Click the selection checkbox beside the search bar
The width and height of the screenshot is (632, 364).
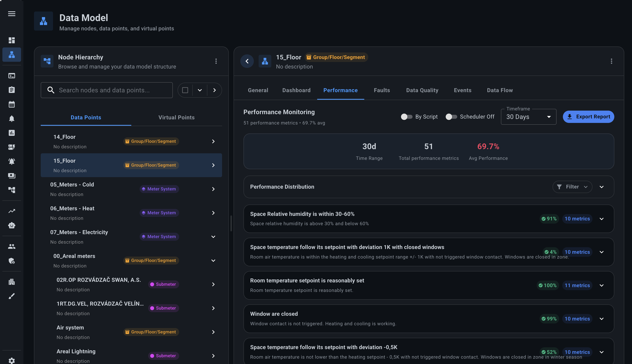click(x=185, y=90)
